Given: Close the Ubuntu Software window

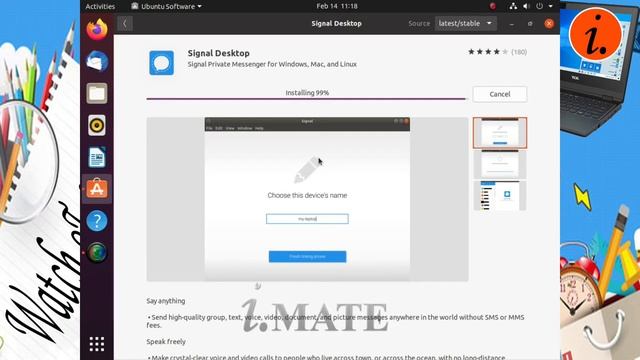Looking at the screenshot, I should 549,23.
